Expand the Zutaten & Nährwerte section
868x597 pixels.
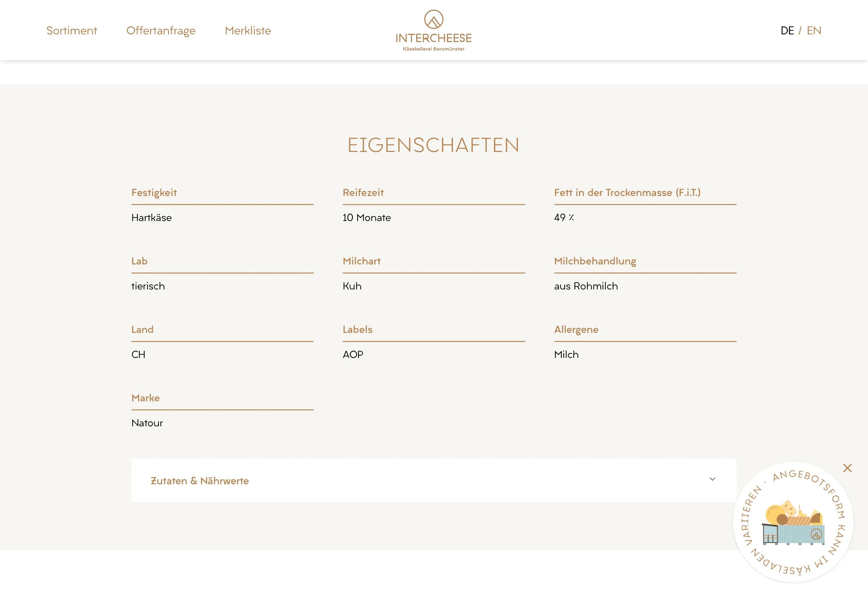tap(434, 480)
